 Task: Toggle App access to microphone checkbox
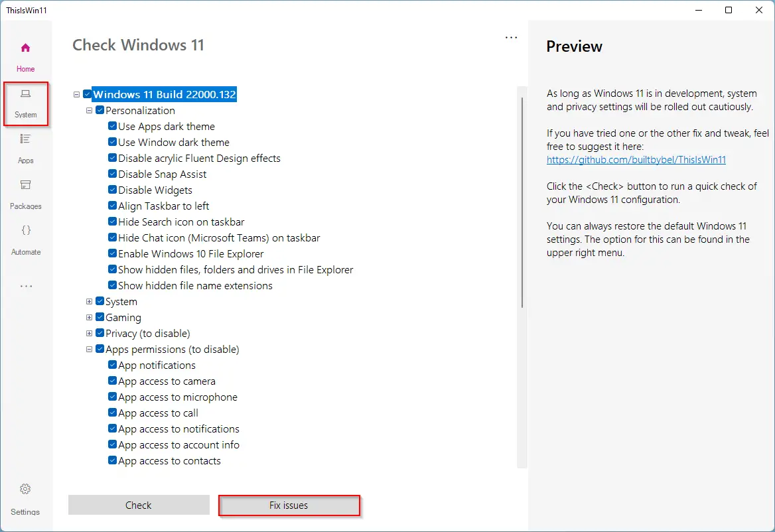(112, 397)
